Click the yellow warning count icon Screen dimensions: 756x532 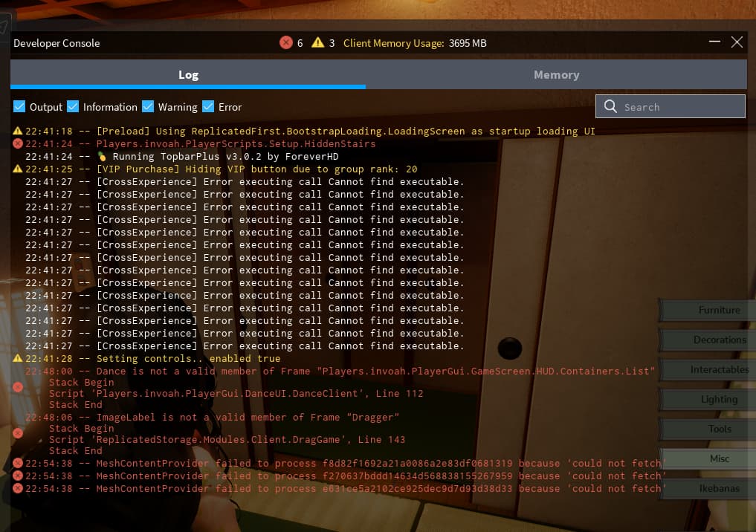(x=317, y=42)
